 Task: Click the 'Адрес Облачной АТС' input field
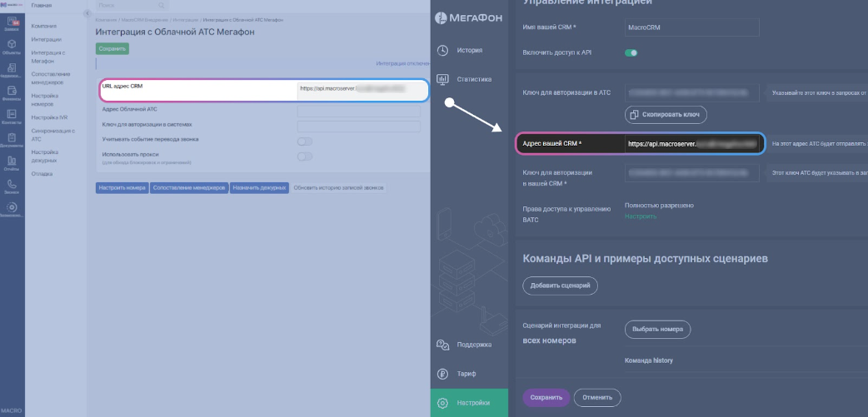click(358, 110)
